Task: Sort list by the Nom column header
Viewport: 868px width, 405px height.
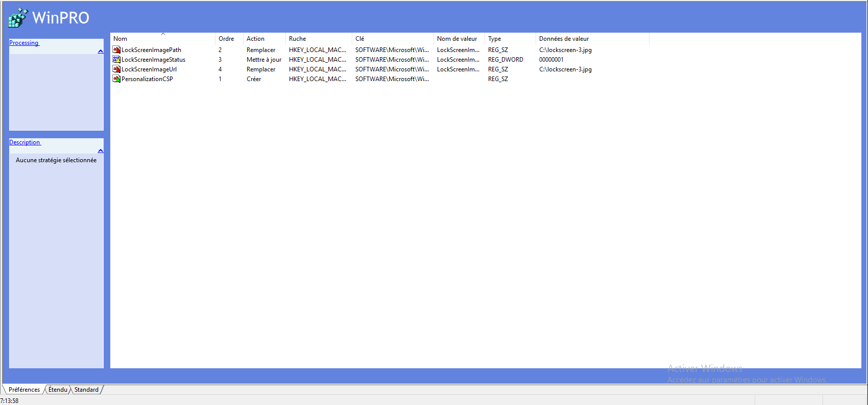Action: 120,39
